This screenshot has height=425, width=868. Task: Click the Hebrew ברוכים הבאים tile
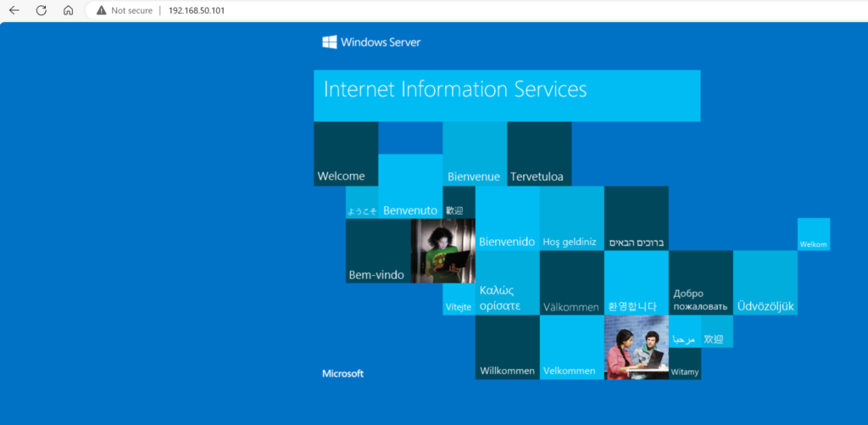point(636,218)
